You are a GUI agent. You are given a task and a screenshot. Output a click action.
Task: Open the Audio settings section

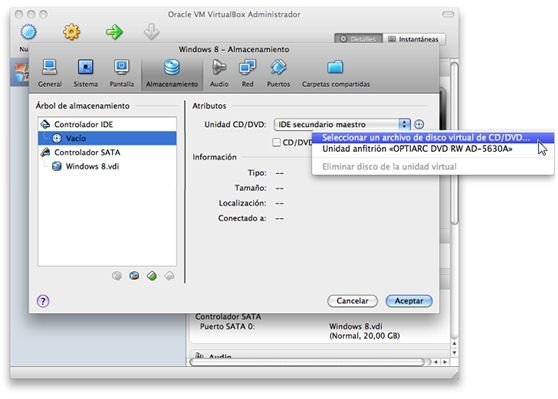pos(219,73)
